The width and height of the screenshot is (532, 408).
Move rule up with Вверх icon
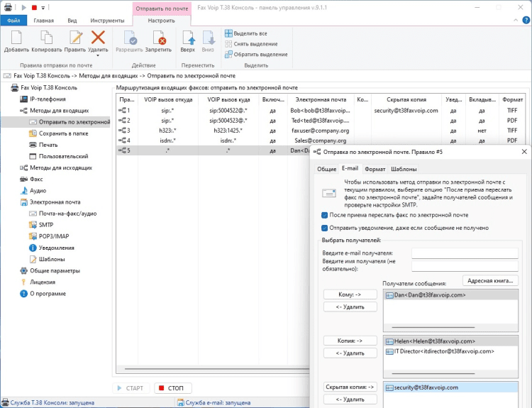click(x=187, y=38)
